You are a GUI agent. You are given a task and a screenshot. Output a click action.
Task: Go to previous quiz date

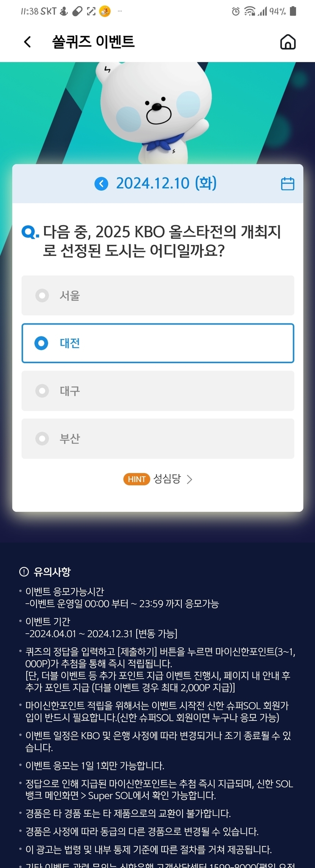[x=101, y=184]
